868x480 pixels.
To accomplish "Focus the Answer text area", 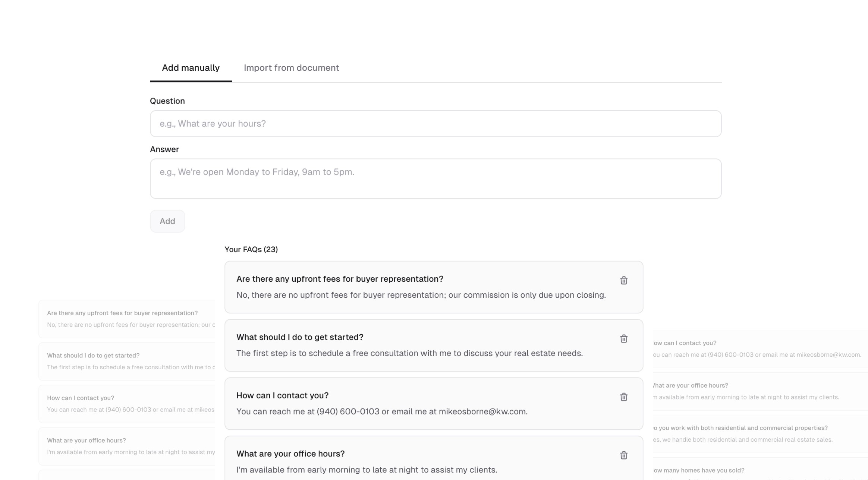I will [x=435, y=179].
